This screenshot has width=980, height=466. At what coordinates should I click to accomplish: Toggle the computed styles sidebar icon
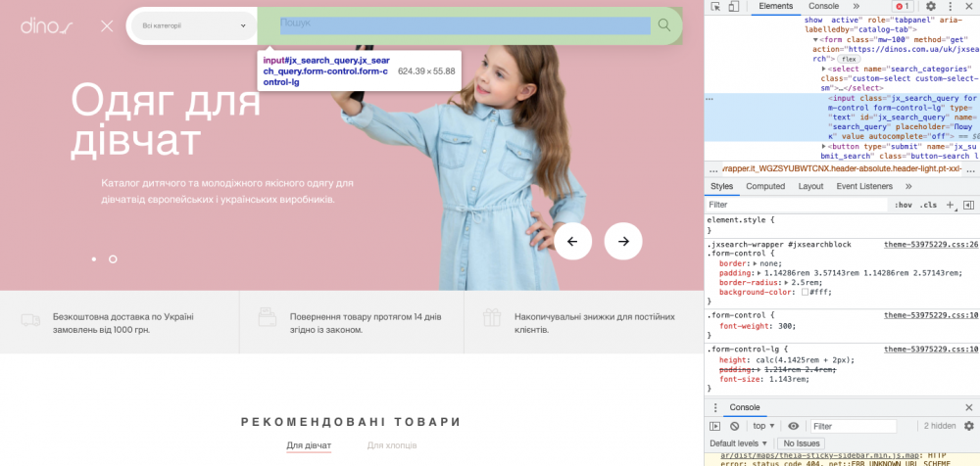(968, 205)
